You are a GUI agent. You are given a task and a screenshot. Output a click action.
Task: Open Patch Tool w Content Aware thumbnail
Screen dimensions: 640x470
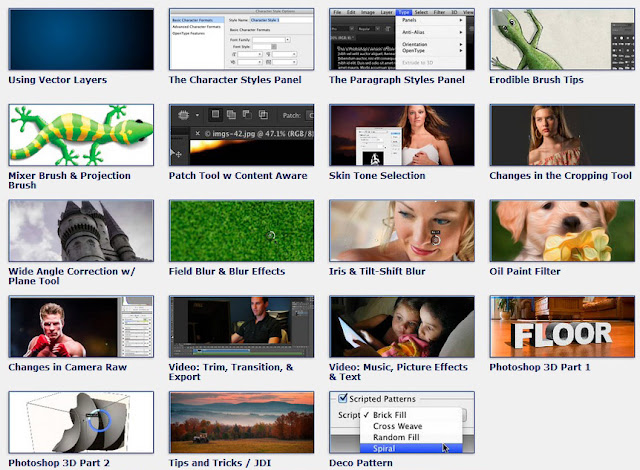coord(241,135)
